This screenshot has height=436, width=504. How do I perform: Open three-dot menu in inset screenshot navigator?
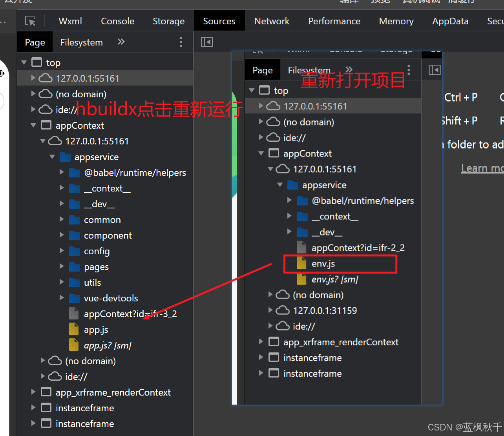[409, 70]
